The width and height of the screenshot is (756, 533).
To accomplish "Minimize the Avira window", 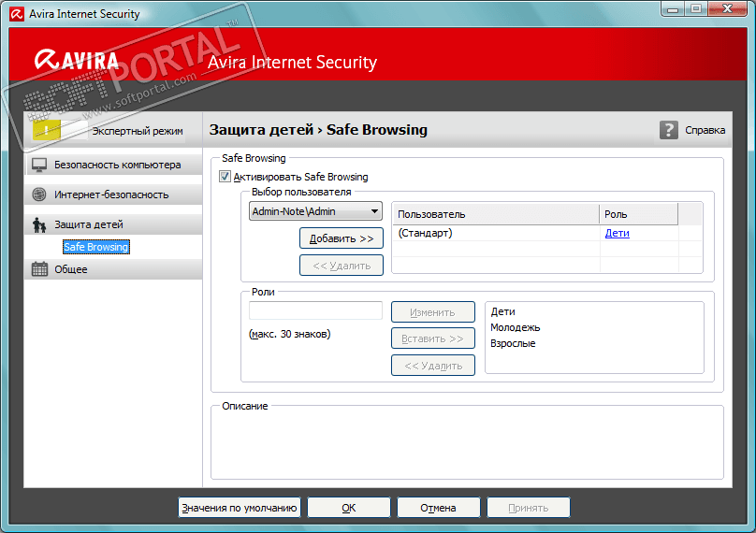I will [673, 8].
